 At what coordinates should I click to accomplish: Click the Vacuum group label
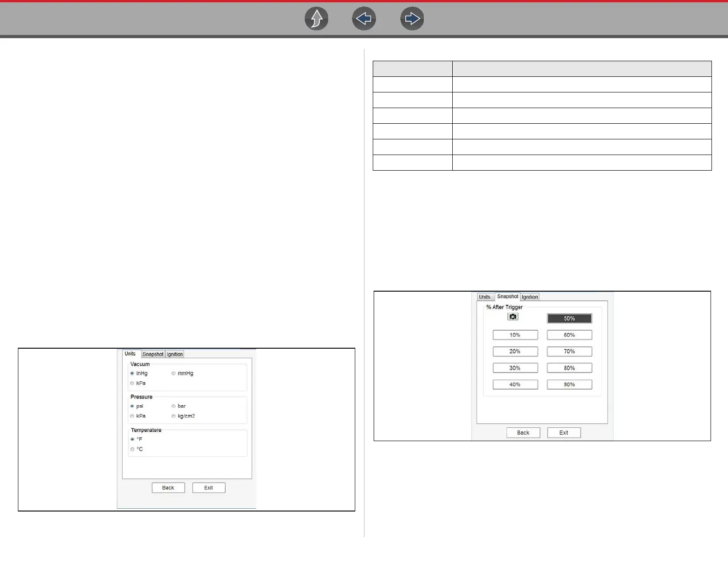pyautogui.click(x=140, y=364)
